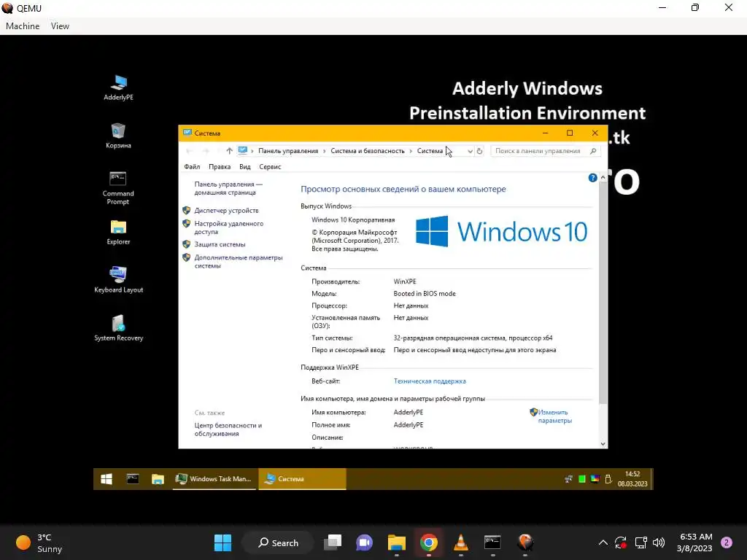Follow the Техническая поддержка link
Image resolution: width=747 pixels, height=560 pixels.
pyautogui.click(x=430, y=381)
